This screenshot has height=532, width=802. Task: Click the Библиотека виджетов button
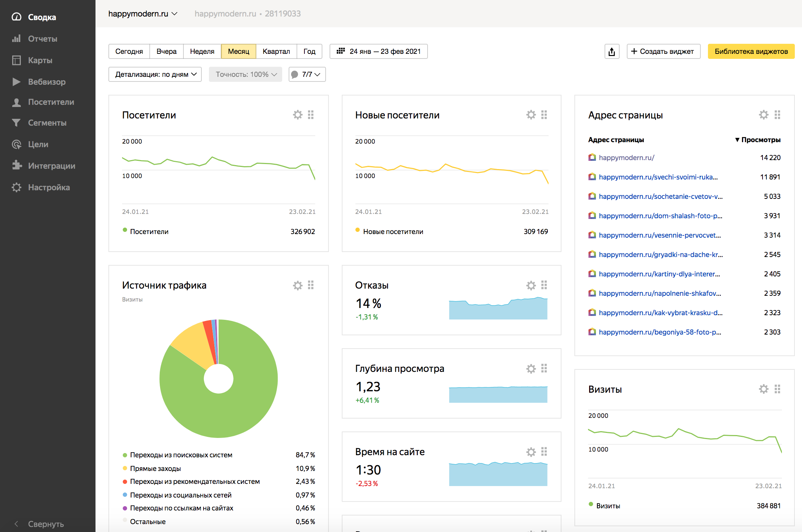751,52
